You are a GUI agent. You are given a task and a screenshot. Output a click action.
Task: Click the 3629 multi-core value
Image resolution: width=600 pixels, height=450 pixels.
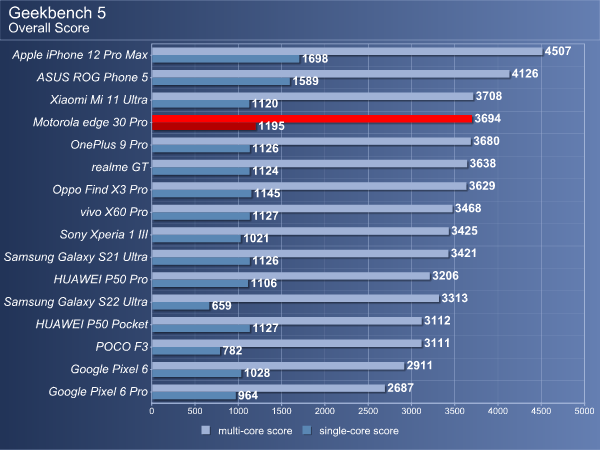pyautogui.click(x=482, y=186)
